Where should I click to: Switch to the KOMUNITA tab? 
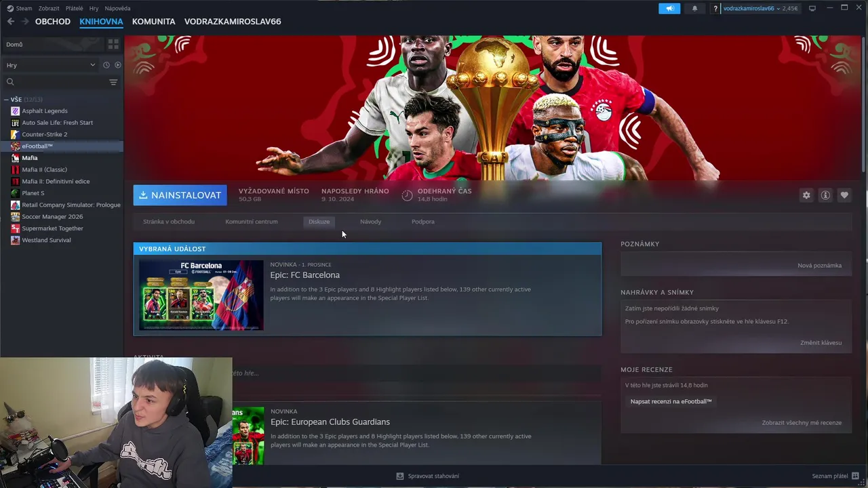point(153,22)
